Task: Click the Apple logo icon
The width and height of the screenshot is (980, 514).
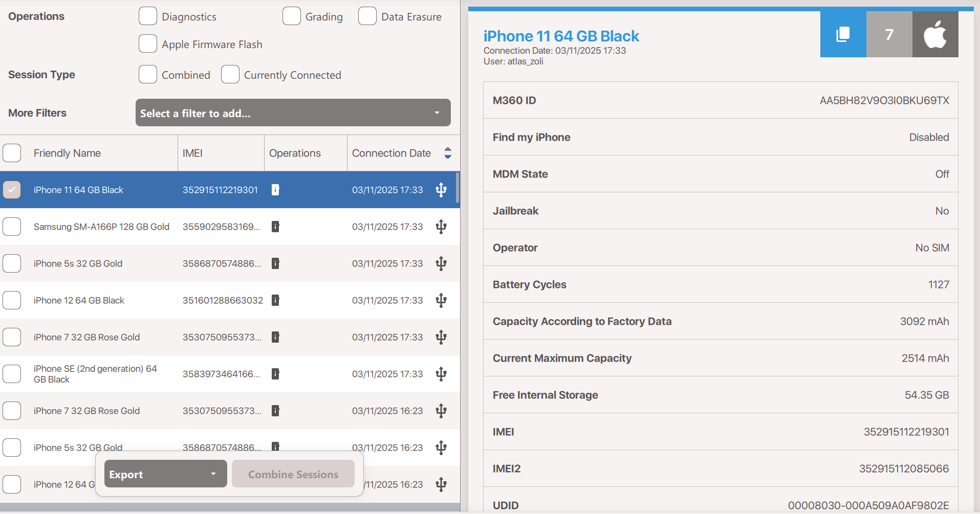Action: click(934, 34)
